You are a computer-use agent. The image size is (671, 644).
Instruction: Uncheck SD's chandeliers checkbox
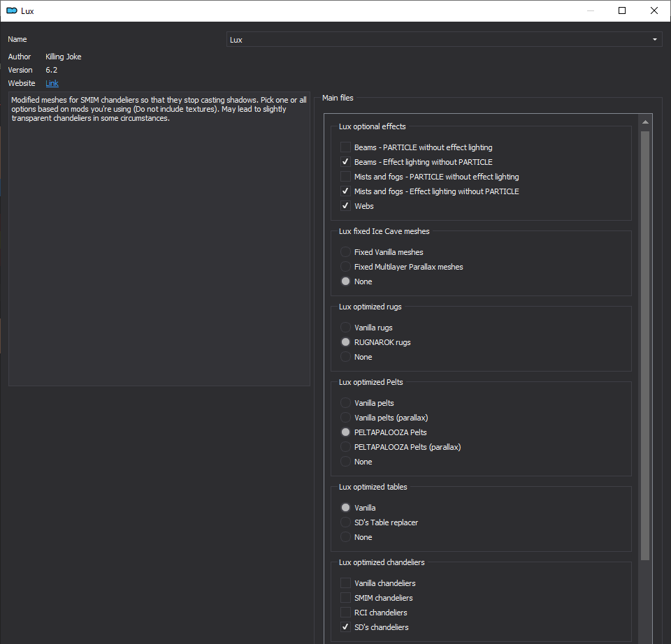coord(345,627)
